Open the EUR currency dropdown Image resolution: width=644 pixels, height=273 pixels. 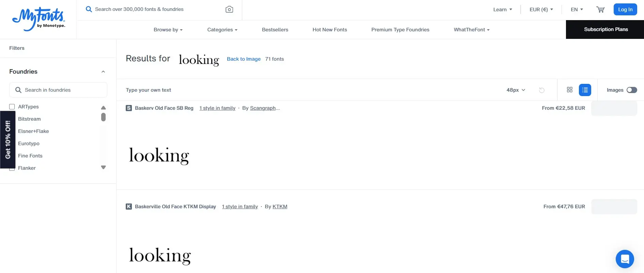pyautogui.click(x=541, y=9)
